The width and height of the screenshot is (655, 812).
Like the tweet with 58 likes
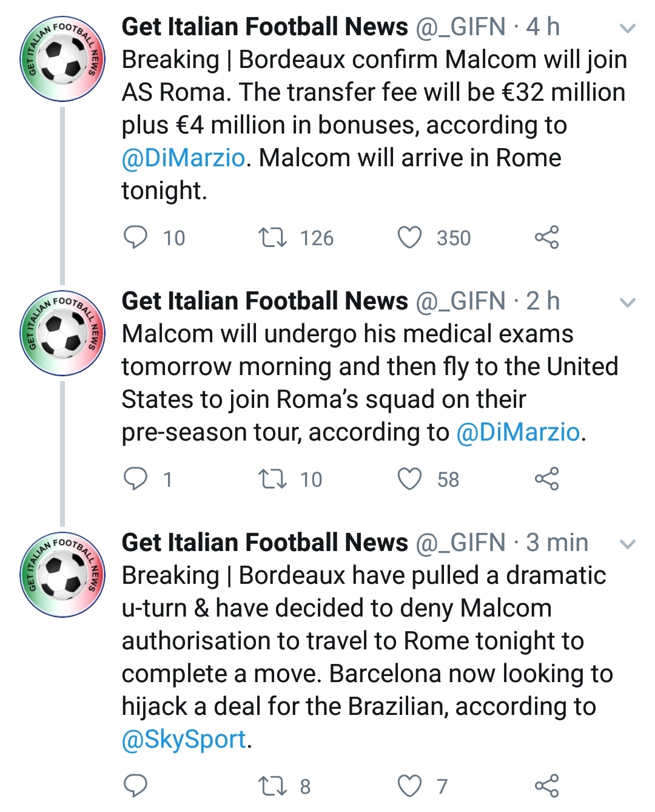(409, 479)
